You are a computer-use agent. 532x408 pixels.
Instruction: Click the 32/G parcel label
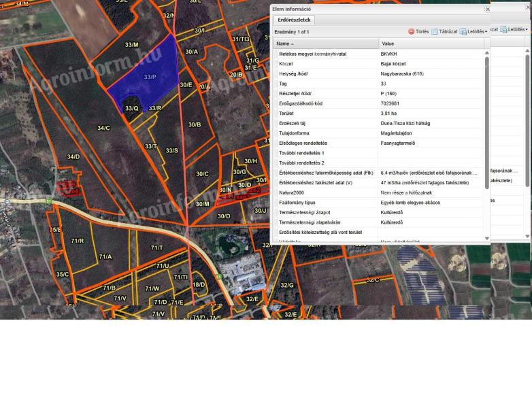(287, 285)
